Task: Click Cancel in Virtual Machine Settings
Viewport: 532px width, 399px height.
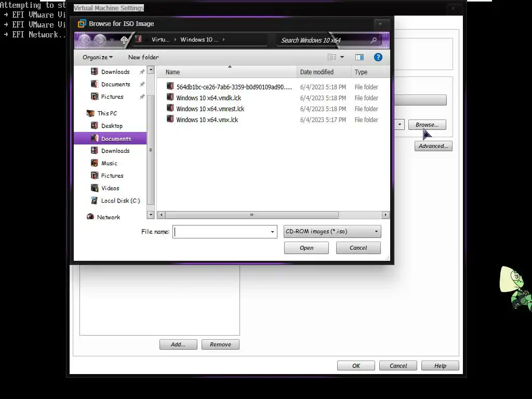Action: click(398, 366)
